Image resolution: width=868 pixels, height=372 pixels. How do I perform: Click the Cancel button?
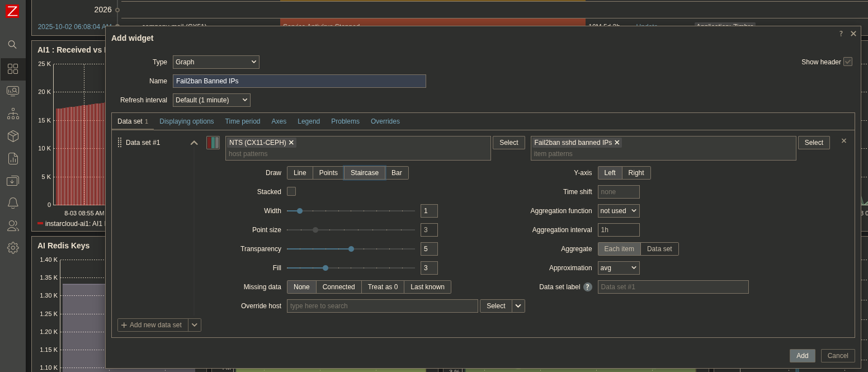[x=838, y=356]
